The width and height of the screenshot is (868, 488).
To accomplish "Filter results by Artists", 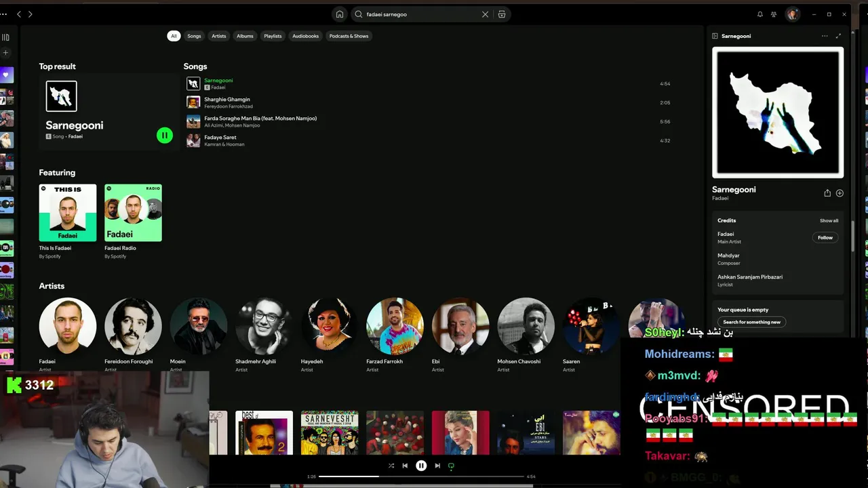I will (x=218, y=36).
